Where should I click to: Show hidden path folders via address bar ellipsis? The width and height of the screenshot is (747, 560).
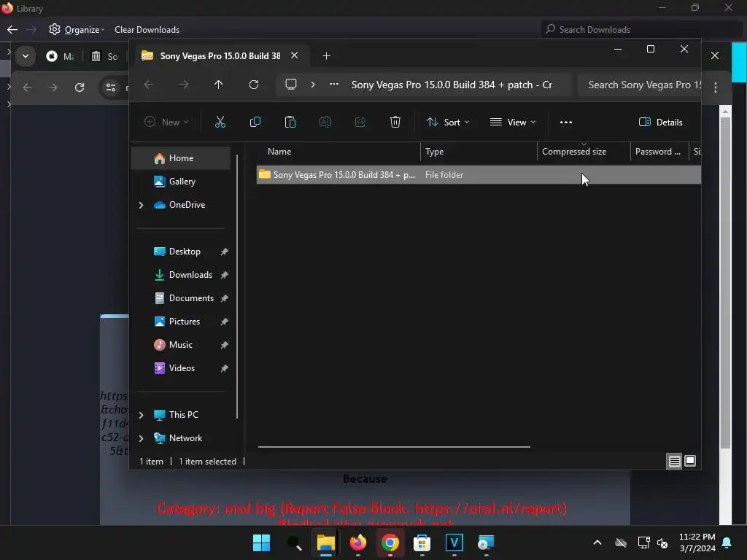tap(334, 85)
